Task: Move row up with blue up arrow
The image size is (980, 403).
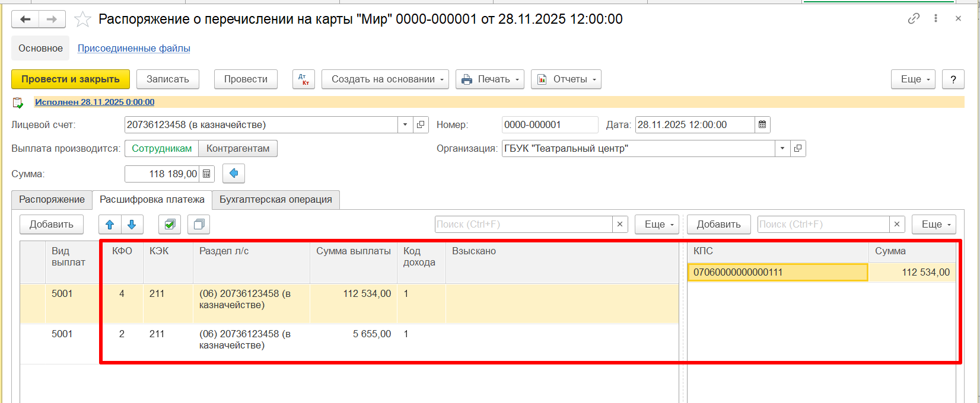Action: (x=110, y=224)
